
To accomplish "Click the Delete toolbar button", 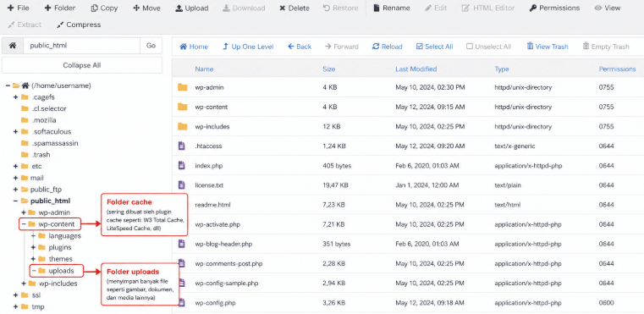I will pyautogui.click(x=294, y=8).
